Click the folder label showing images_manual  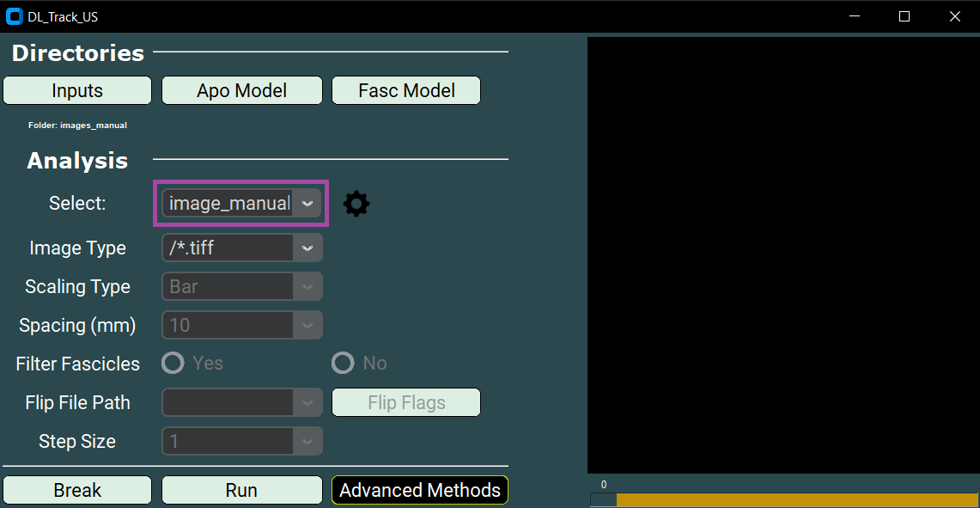click(77, 124)
